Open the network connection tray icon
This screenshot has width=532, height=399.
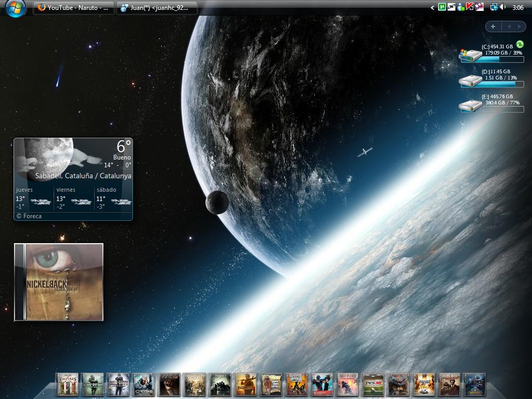click(494, 7)
